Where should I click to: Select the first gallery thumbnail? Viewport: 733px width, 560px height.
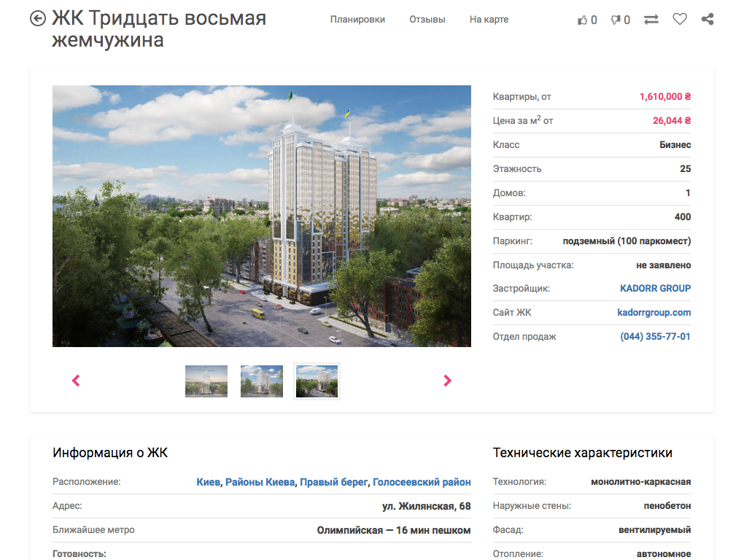(206, 381)
